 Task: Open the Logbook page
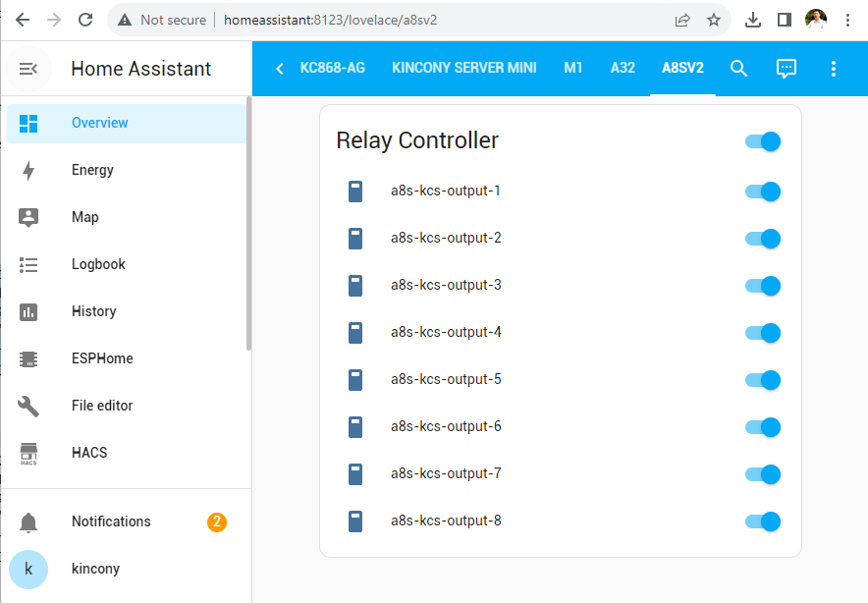tap(98, 264)
